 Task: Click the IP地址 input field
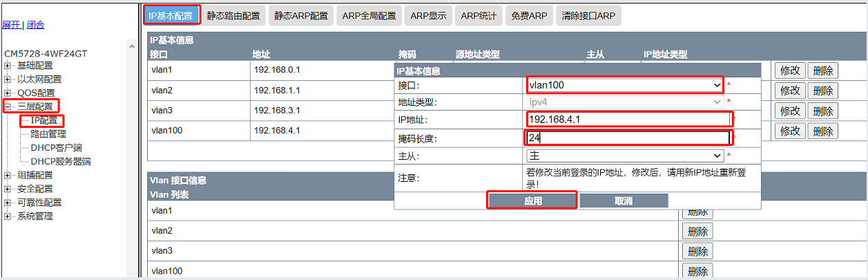[628, 120]
